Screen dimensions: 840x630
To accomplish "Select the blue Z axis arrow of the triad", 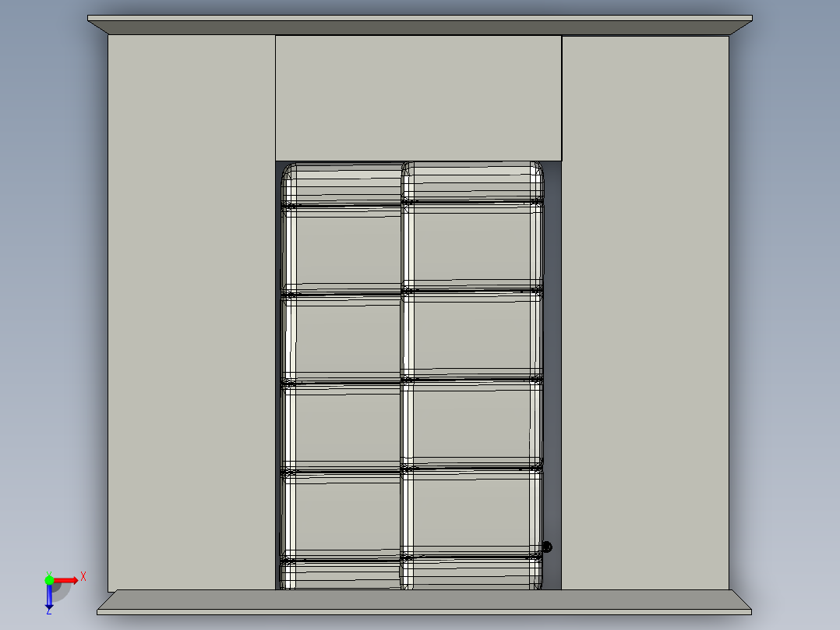I will click(x=49, y=596).
